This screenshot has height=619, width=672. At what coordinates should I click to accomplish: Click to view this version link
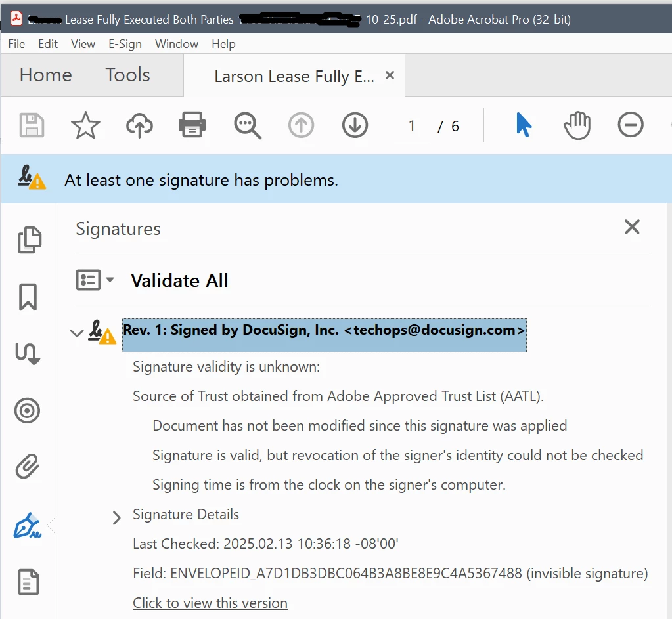tap(210, 603)
